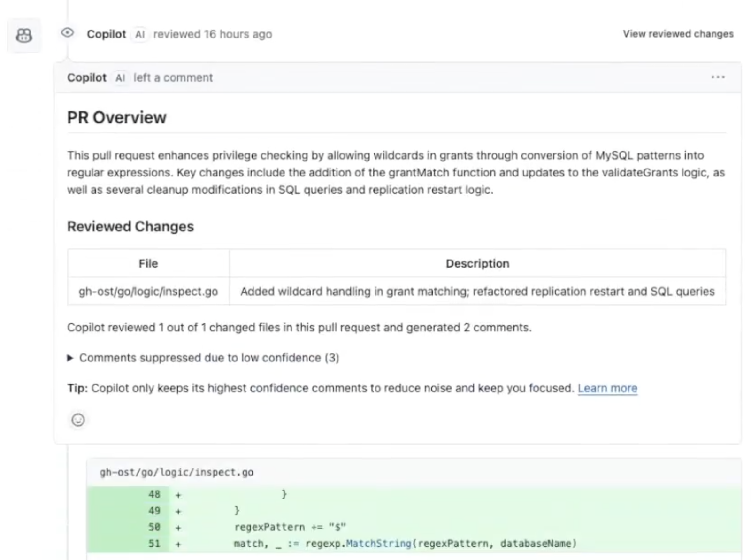This screenshot has height=560, width=751.
Task: Select the gh-ost/go/logic/inspect.go table cell
Action: [x=148, y=292]
